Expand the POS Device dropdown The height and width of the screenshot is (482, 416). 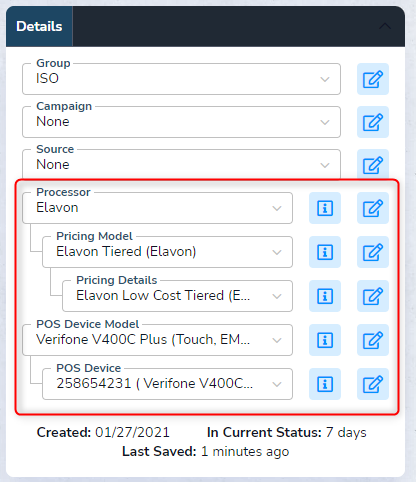coord(167,384)
